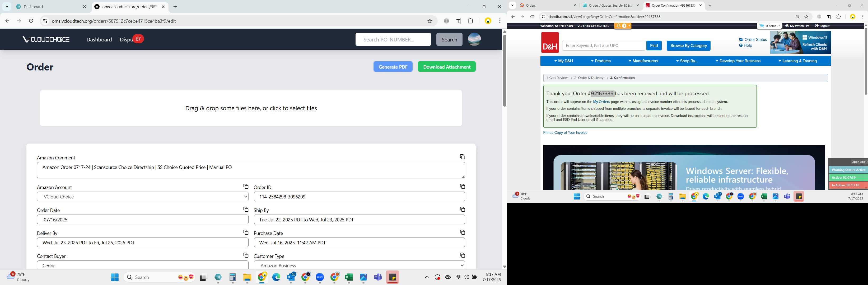Open Print a Copy of Your Invoice
Image resolution: width=868 pixels, height=285 pixels.
(565, 132)
